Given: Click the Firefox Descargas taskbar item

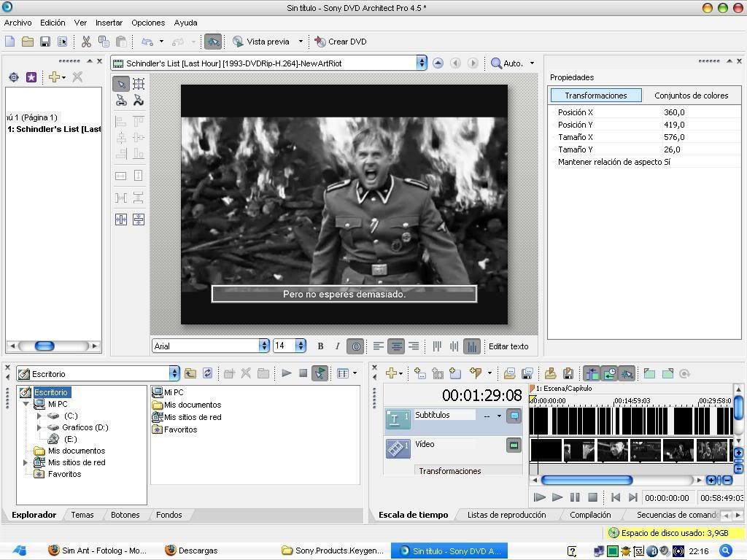Looking at the screenshot, I should (192, 551).
